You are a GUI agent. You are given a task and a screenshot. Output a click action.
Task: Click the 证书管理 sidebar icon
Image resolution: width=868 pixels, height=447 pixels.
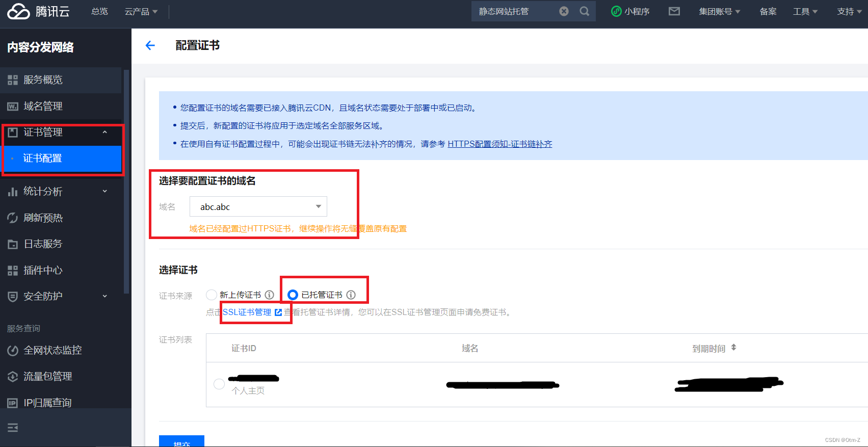pos(13,132)
